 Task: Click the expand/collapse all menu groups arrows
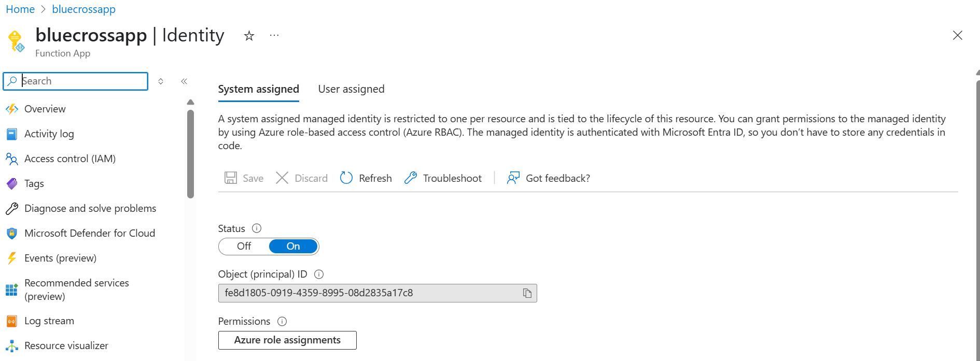point(161,81)
